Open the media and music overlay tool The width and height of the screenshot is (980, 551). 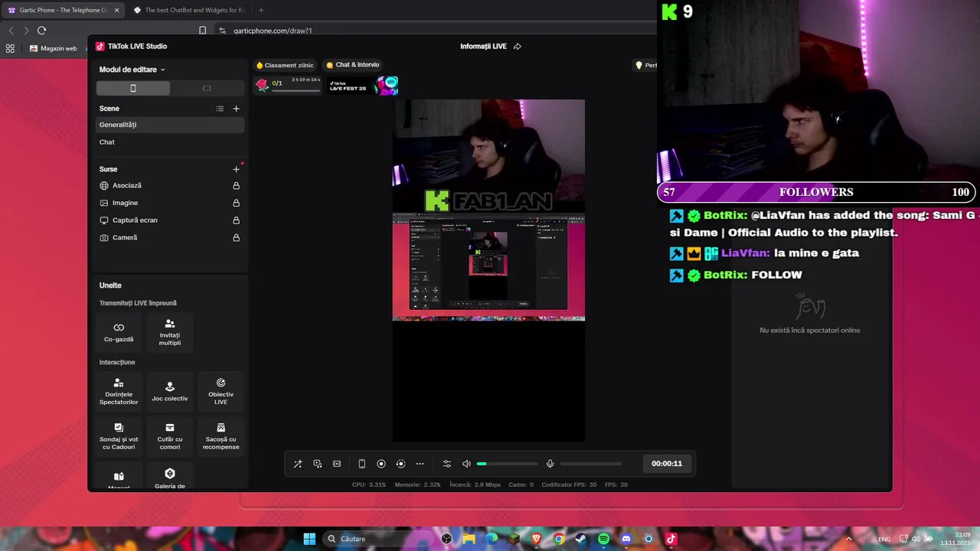[318, 464]
